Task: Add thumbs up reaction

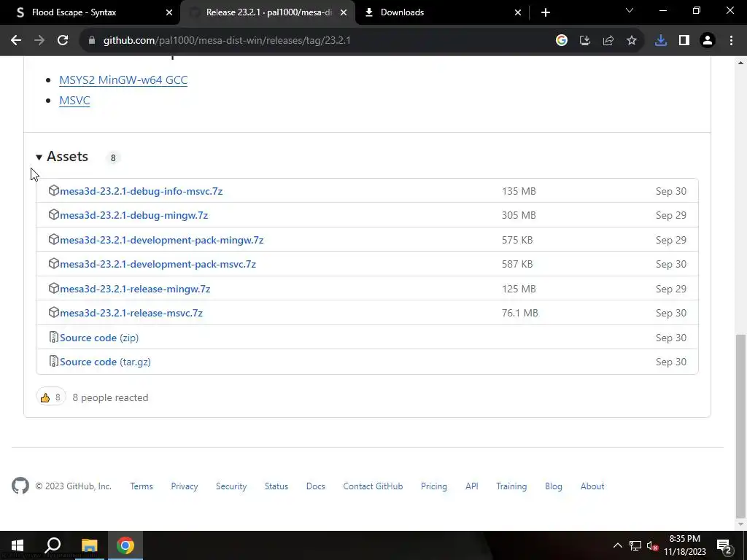Action: coord(51,397)
